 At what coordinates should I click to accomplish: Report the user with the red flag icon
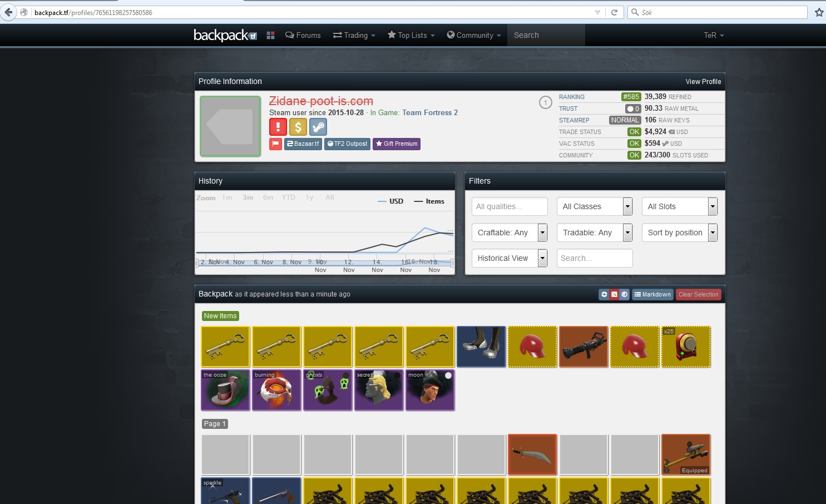click(275, 144)
